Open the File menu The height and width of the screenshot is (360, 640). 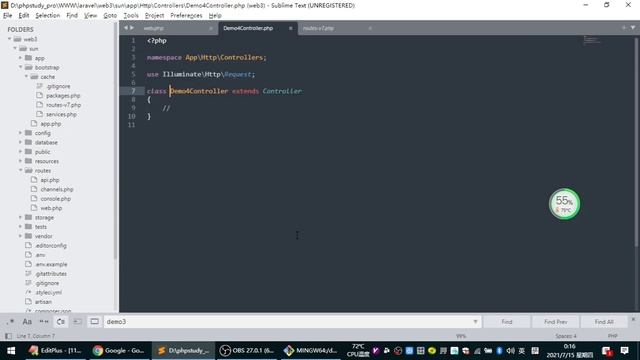point(8,16)
